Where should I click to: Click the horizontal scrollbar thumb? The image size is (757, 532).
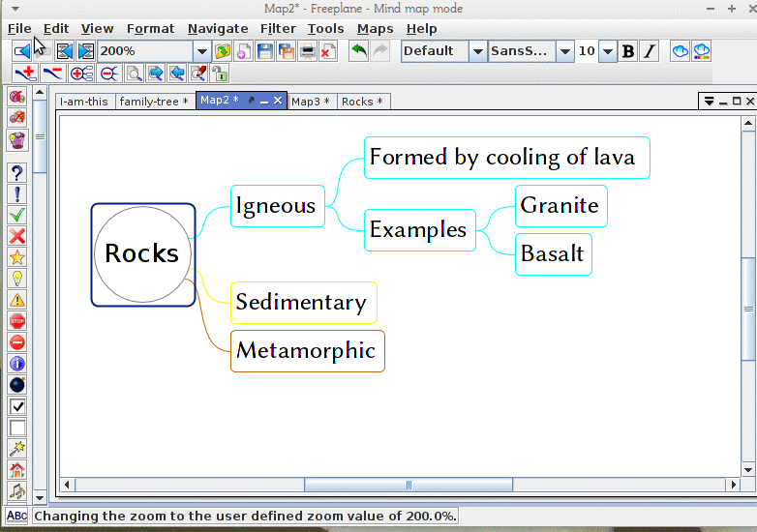click(x=409, y=486)
